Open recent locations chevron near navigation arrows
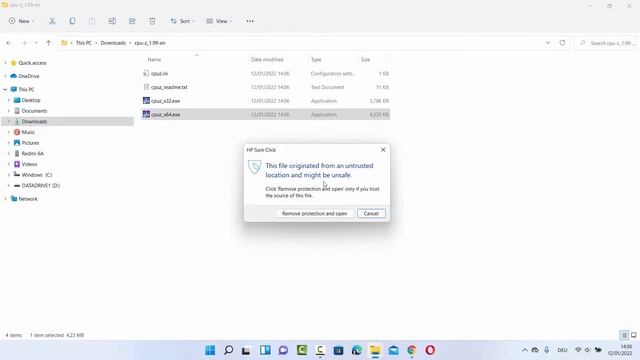 tap(36, 43)
